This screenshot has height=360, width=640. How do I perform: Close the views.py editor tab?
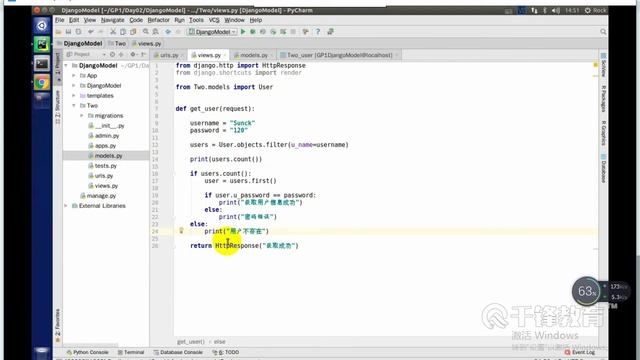pos(224,55)
